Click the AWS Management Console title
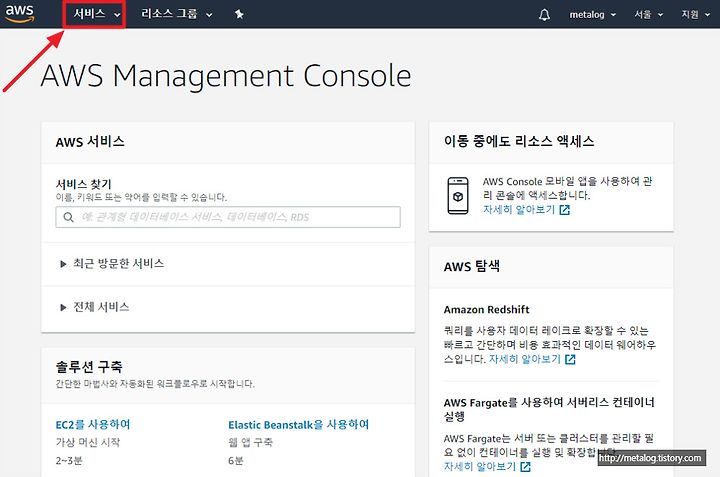Screen dimensions: 720x477 (226, 76)
